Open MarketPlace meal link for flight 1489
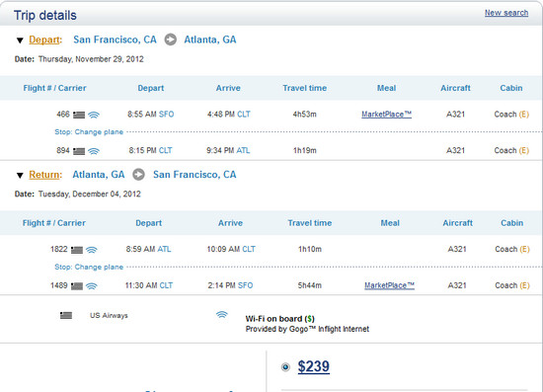Image resolution: width=543 pixels, height=392 pixels. tap(389, 285)
